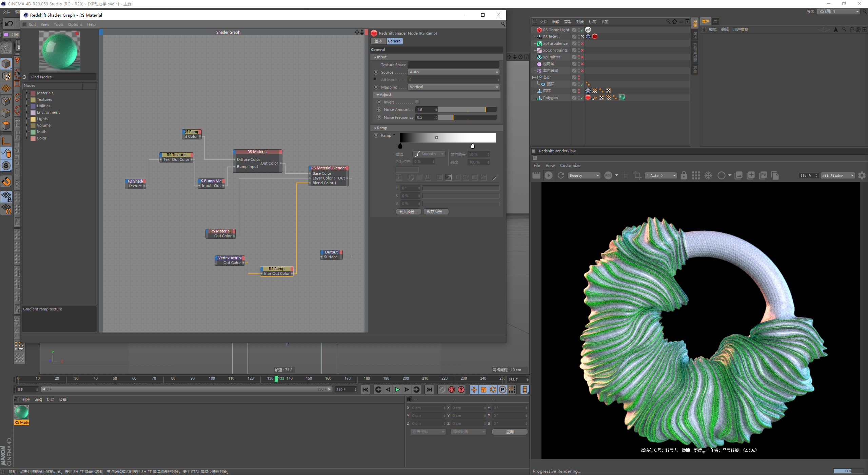This screenshot has width=868, height=475.
Task: Jump to the timeline start frame
Action: (x=365, y=389)
